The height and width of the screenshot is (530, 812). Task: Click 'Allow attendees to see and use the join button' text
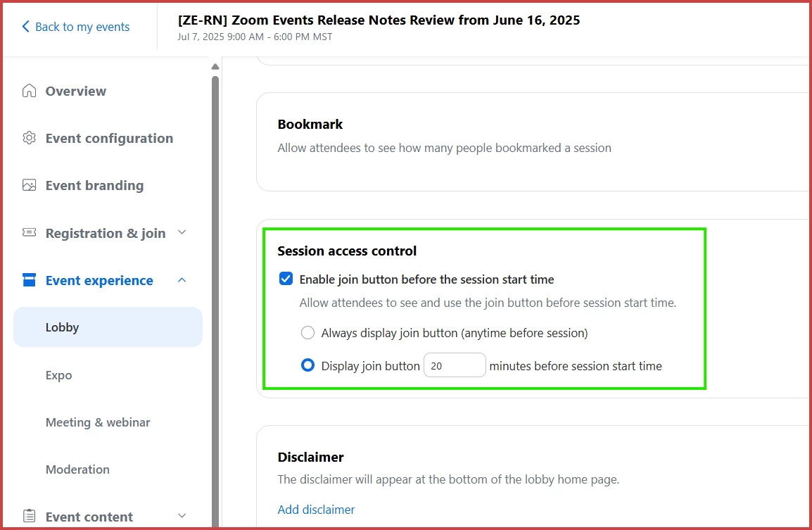tap(488, 303)
